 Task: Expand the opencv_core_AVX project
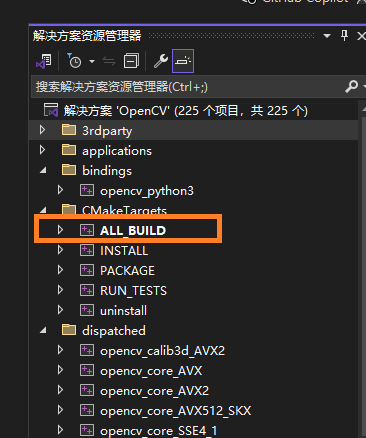pyautogui.click(x=60, y=370)
